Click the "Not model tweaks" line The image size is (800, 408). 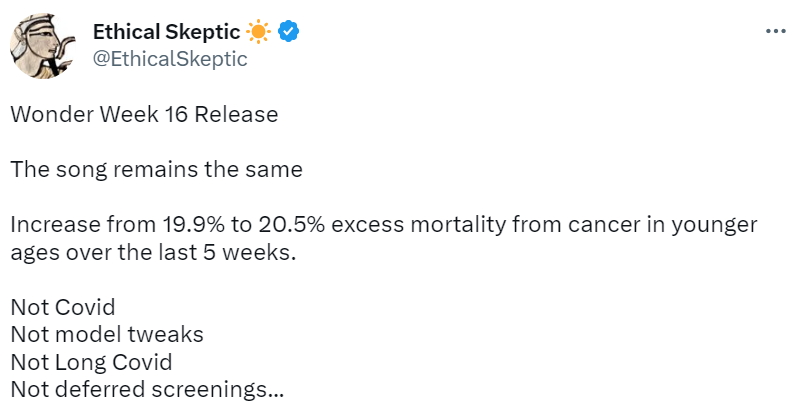coord(107,334)
